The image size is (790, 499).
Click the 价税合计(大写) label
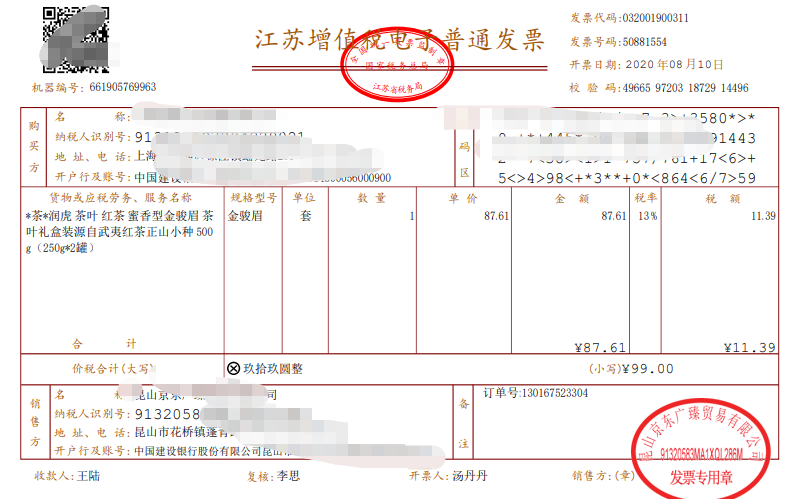pos(112,369)
